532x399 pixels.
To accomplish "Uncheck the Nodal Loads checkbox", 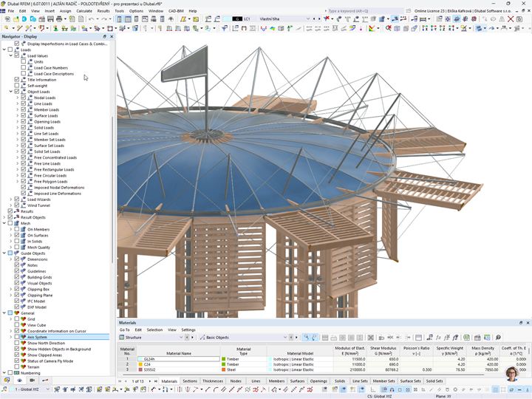I will (x=24, y=98).
